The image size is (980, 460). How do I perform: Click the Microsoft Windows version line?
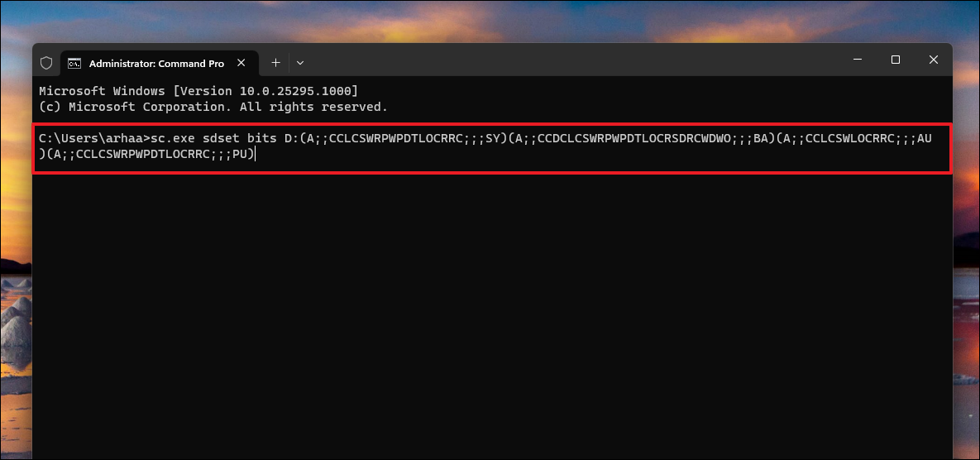(x=198, y=90)
